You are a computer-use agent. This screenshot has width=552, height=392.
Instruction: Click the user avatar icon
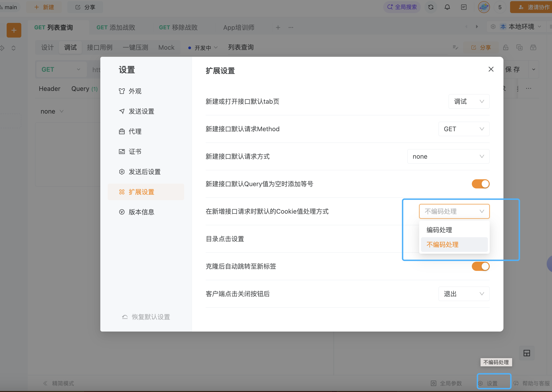484,7
